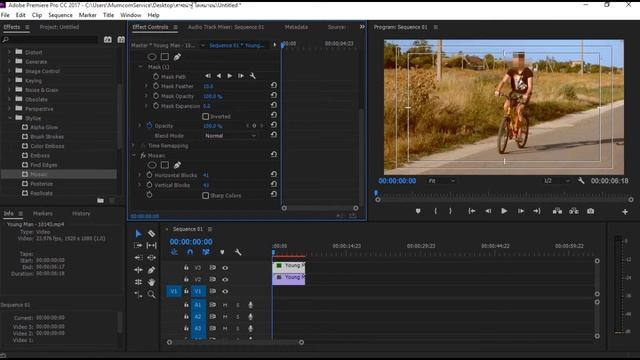Open Program Monitor settings wrench

pos(581,180)
